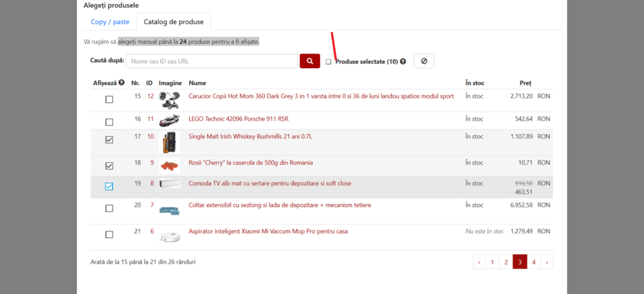Click the LEGO Technic Porsche thumbnail image
This screenshot has width=644, height=294.
169,120
